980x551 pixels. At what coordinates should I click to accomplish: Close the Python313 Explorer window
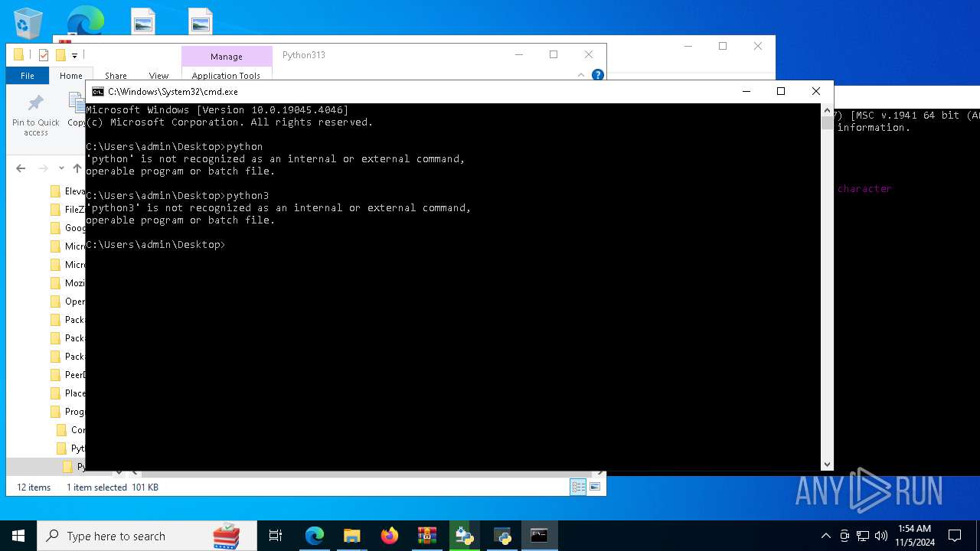click(589, 54)
